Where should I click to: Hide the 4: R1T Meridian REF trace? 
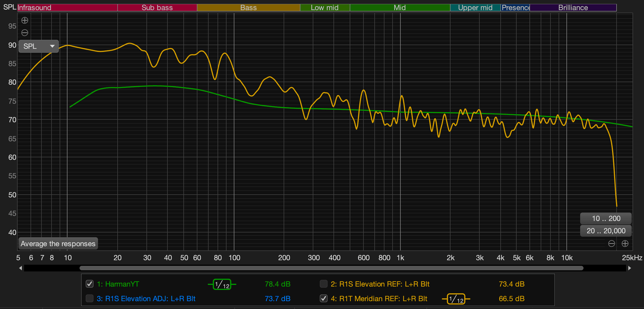(324, 298)
